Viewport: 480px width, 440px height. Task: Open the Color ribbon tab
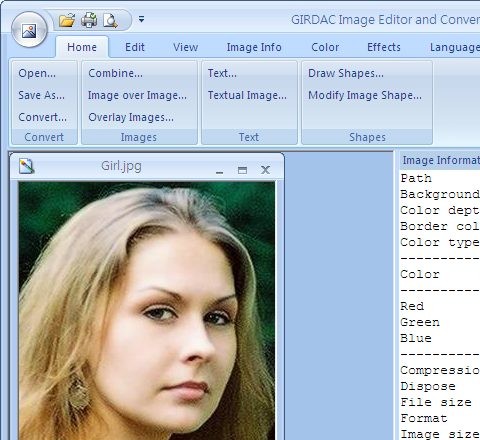point(325,47)
